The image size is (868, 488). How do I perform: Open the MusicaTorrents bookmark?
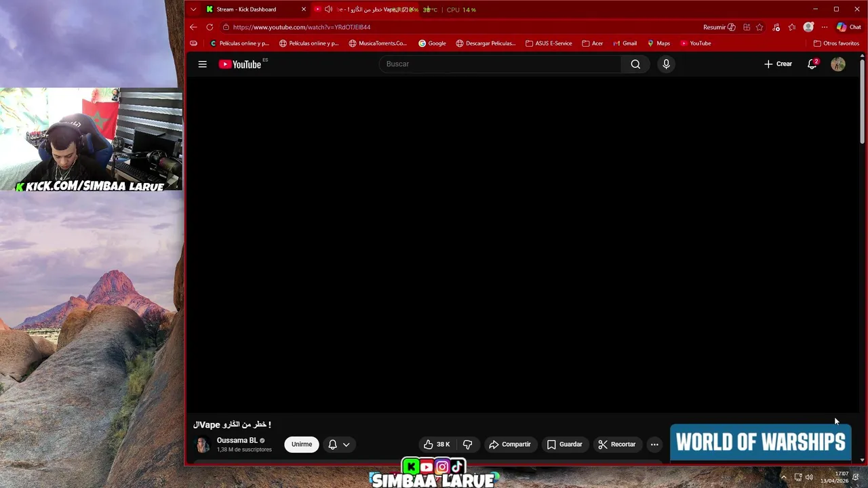point(378,43)
